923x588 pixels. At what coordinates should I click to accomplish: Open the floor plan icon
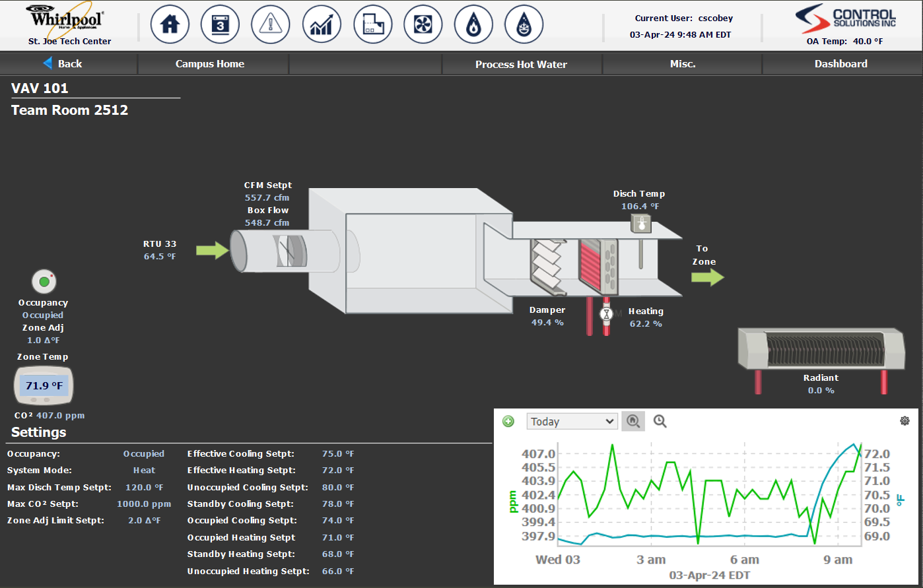[x=373, y=24]
